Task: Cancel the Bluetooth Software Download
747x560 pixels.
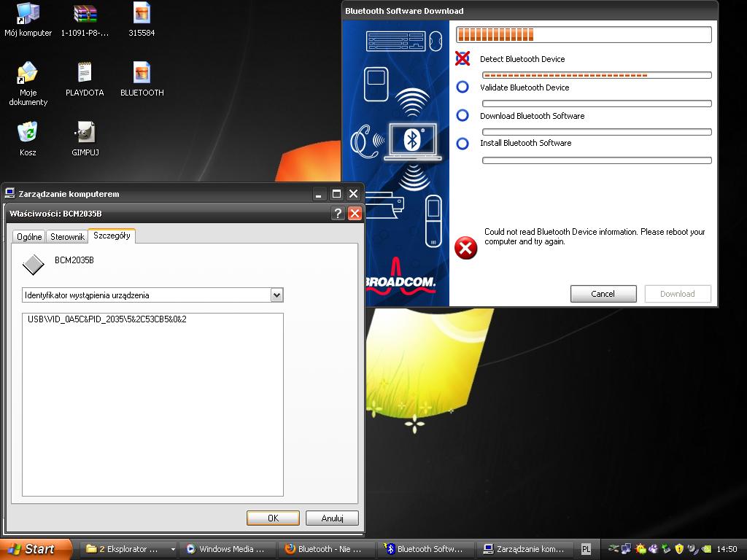Action: 603,294
